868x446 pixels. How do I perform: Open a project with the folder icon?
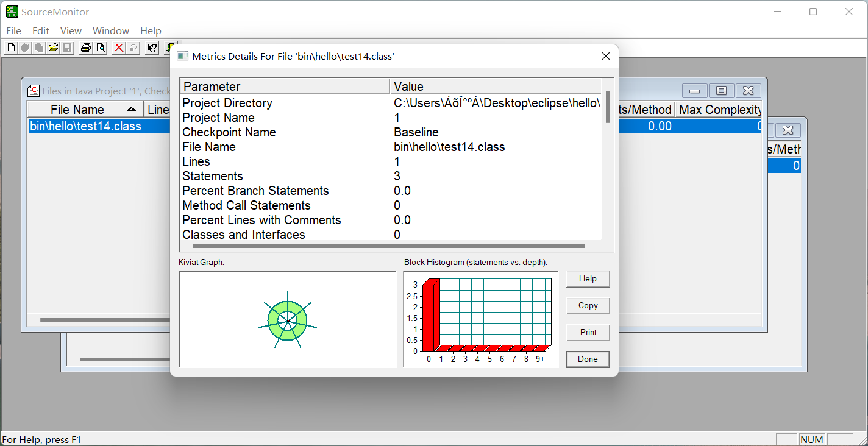point(53,48)
